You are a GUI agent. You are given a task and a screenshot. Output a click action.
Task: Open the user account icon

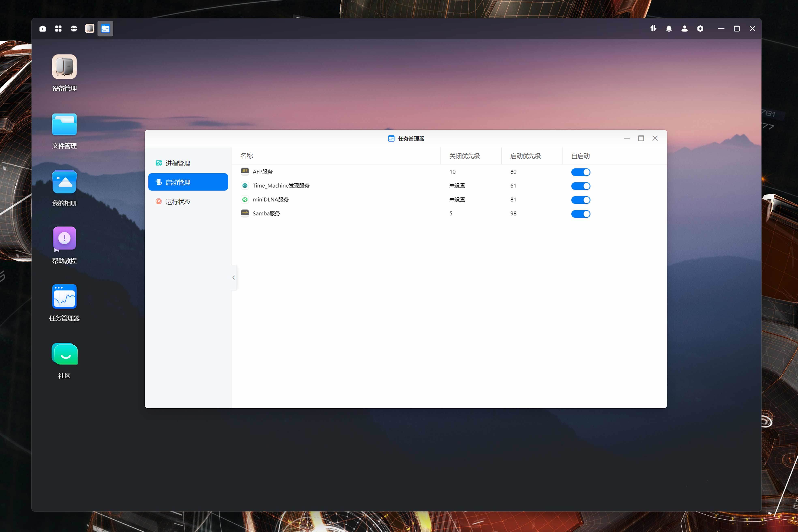click(684, 29)
